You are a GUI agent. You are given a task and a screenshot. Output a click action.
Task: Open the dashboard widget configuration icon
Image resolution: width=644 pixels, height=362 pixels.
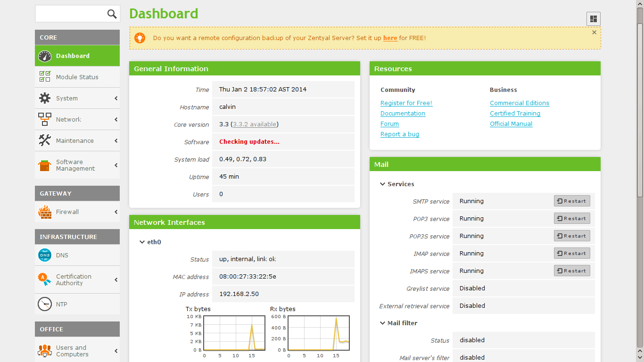(594, 19)
